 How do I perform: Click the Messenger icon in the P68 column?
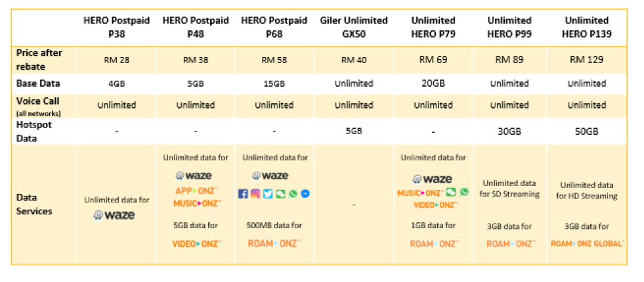(305, 193)
